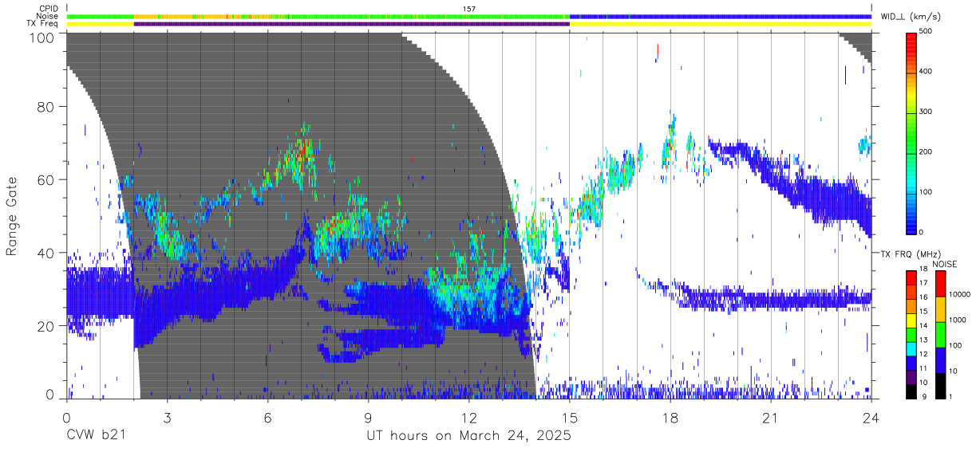This screenshot has width=980, height=452.
Task: Click the UT hours on March 24, 2025 title
Action: pos(468,436)
